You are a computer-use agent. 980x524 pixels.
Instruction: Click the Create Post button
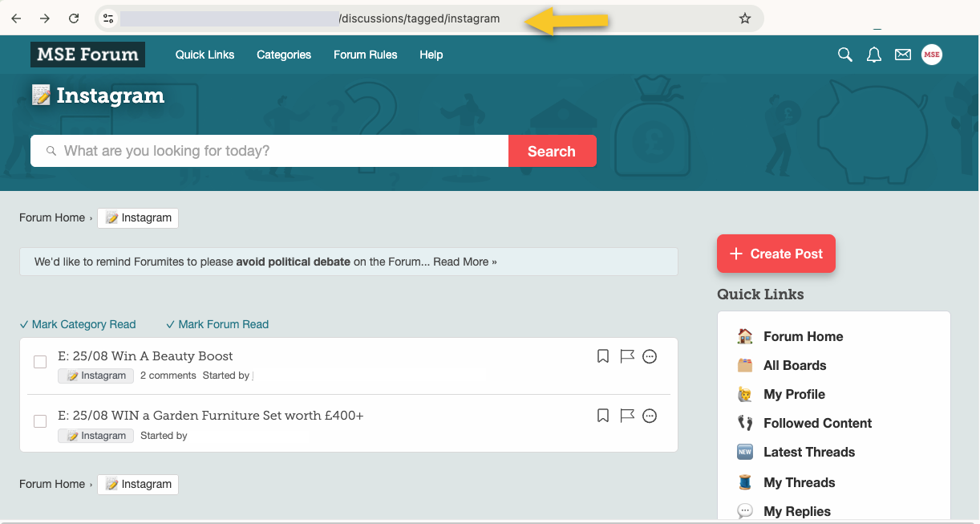point(775,254)
